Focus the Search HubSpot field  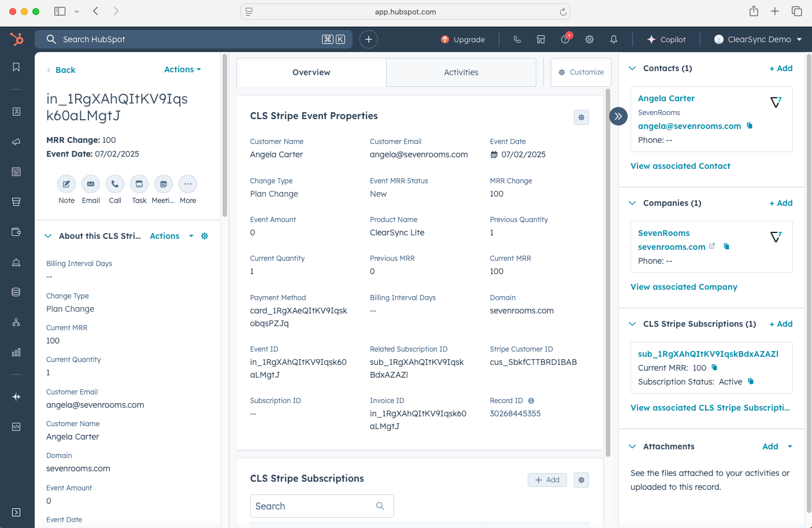pyautogui.click(x=194, y=39)
